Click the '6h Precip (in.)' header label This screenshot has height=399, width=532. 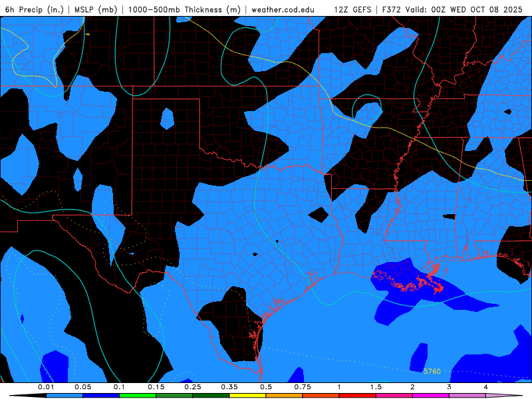(35, 9)
